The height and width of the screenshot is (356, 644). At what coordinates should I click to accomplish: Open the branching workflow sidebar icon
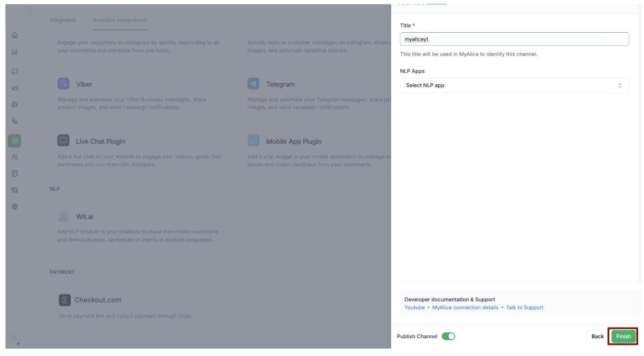pyautogui.click(x=14, y=190)
